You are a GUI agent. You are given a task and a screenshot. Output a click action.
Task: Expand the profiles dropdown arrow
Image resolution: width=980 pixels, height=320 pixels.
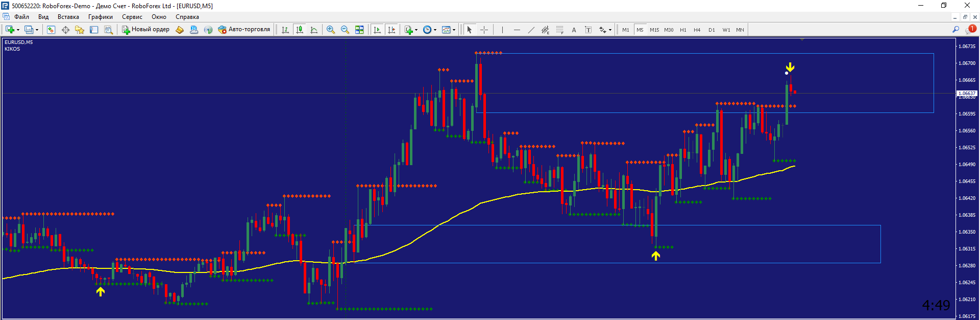click(37, 30)
